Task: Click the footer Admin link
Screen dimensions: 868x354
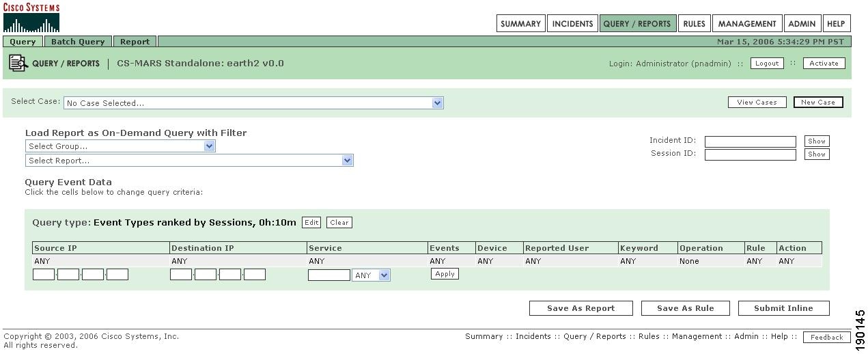Action: 746,336
